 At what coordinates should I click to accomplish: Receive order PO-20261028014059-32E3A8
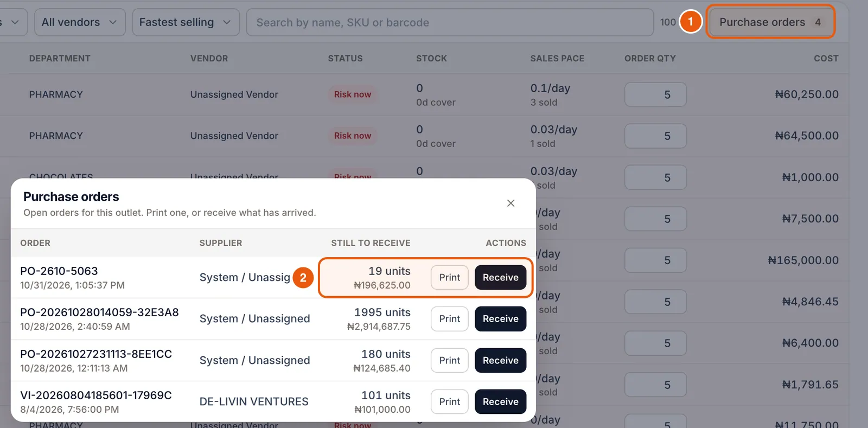pos(500,319)
